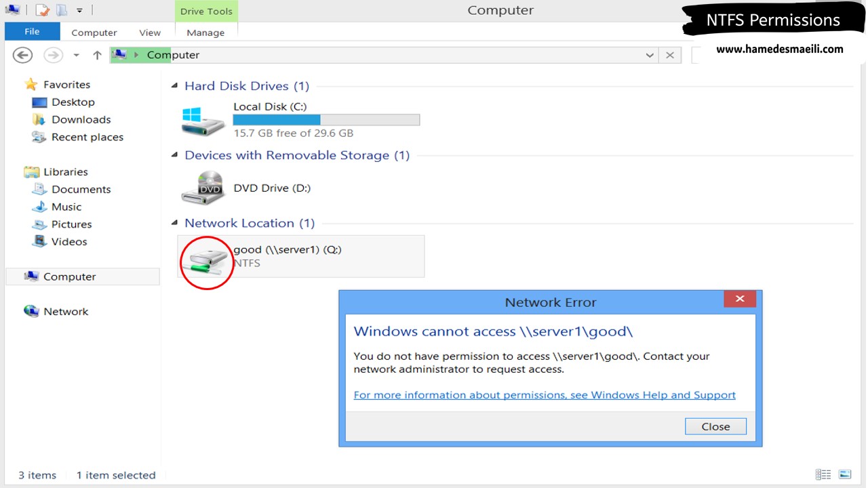868x488 pixels.
Task: Collapse the Hard Disk Drives group
Action: click(174, 86)
